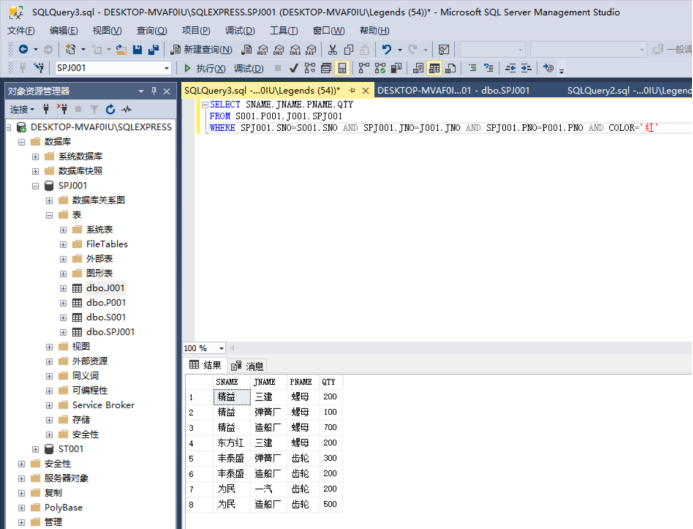Click the 700 quantity cell in results
This screenshot has height=529, width=693.
(330, 427)
